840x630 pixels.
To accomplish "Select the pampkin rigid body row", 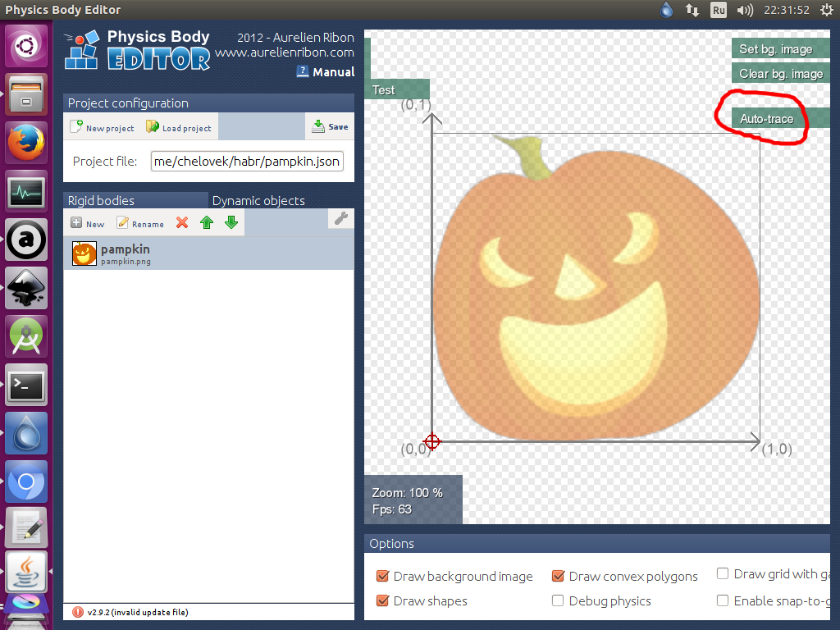I will 208,253.
